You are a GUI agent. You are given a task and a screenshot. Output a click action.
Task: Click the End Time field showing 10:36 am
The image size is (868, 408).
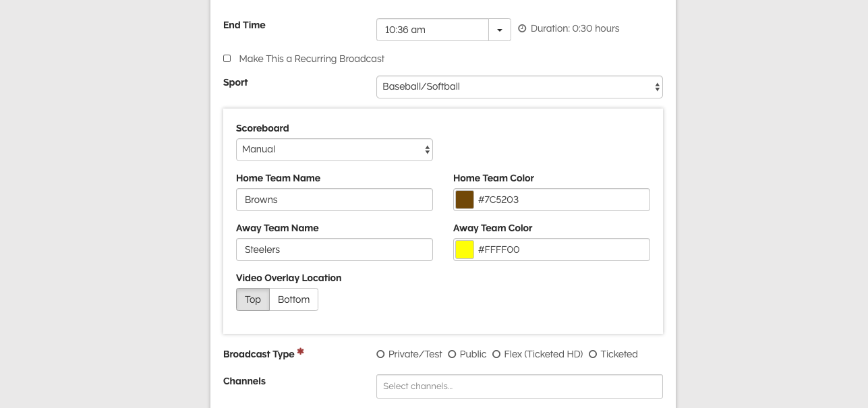coord(432,30)
